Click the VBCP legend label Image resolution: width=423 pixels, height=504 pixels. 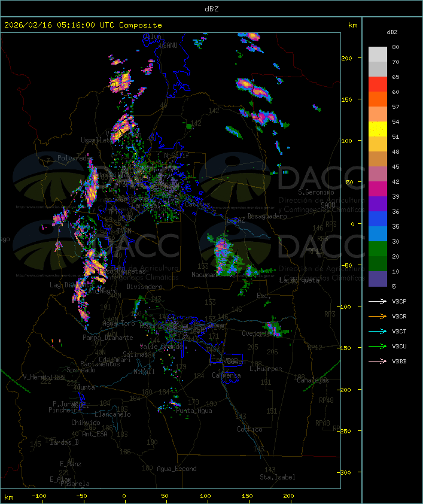click(x=399, y=301)
